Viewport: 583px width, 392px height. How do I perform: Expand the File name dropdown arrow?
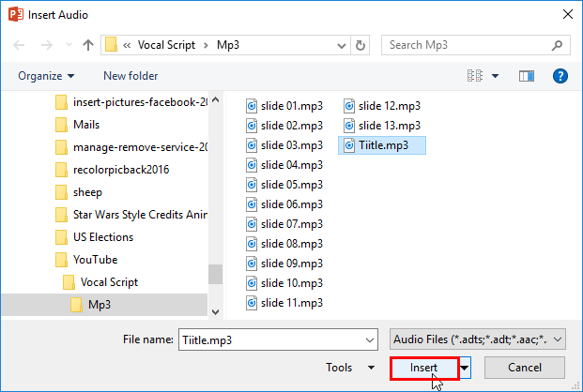tap(370, 340)
